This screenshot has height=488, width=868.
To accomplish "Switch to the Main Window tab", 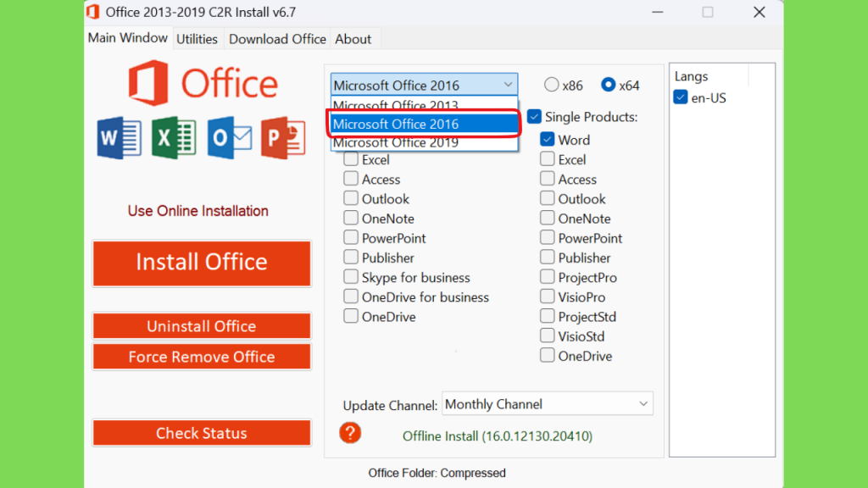I will click(x=128, y=37).
